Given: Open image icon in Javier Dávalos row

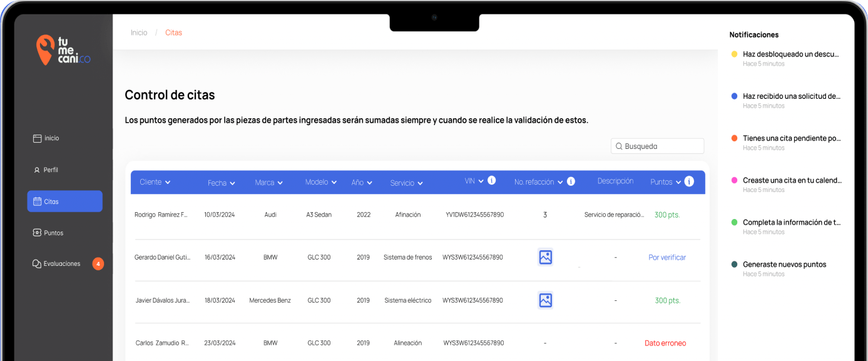Looking at the screenshot, I should point(545,300).
